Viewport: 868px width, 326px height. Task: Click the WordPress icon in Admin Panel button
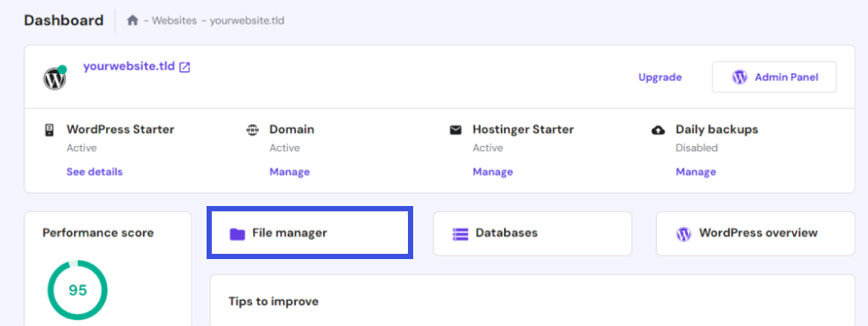click(740, 77)
